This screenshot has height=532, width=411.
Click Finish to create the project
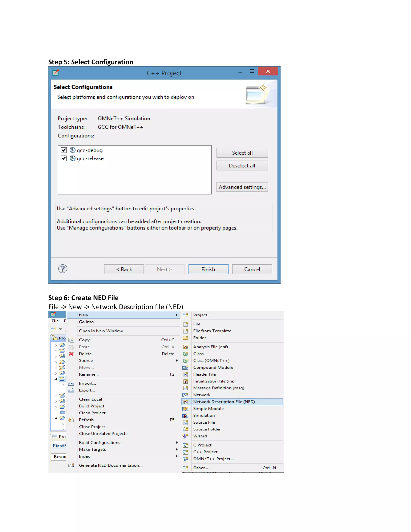tap(208, 269)
